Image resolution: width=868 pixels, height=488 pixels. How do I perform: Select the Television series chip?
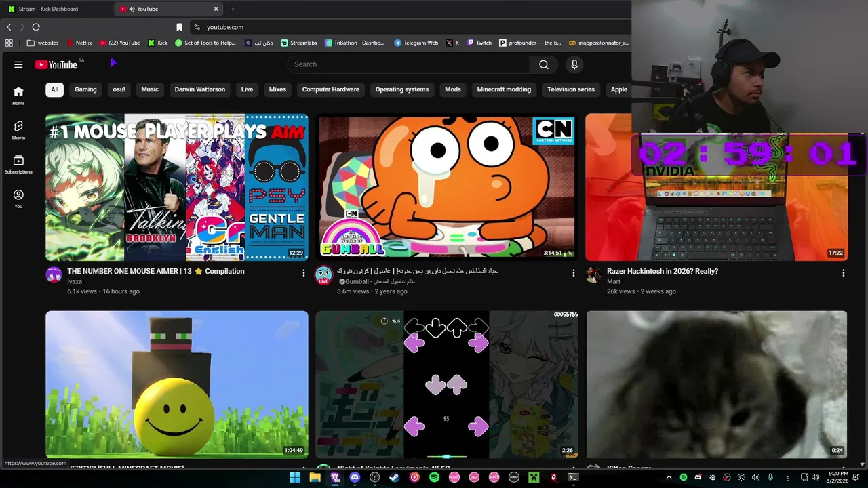(x=571, y=89)
